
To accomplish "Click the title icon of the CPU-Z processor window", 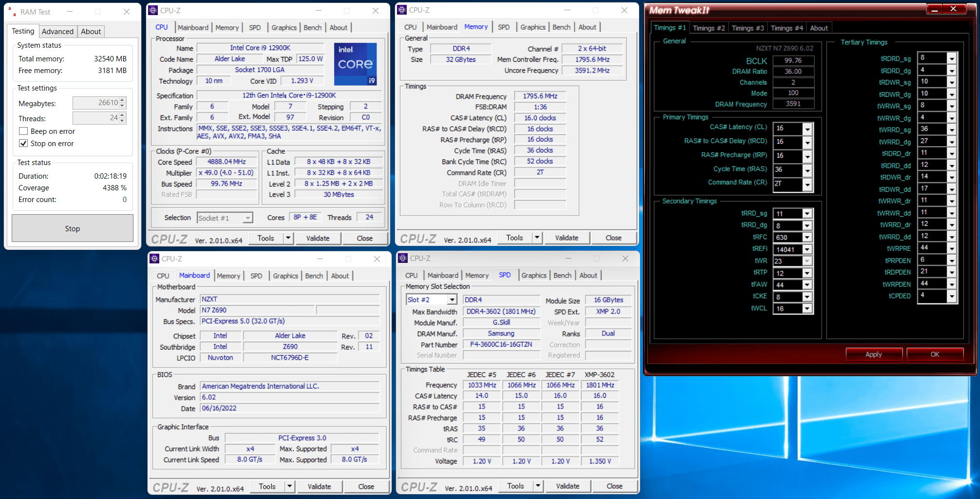I will point(153,10).
